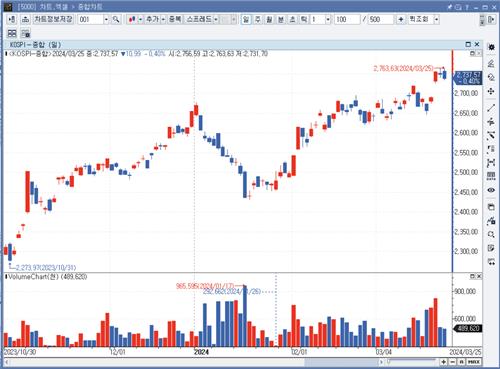
Task: Click the first toolbar icon at left
Action: (12, 19)
